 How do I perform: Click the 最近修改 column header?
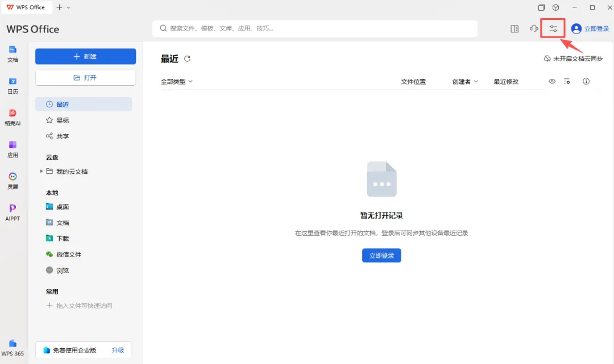[x=506, y=81]
